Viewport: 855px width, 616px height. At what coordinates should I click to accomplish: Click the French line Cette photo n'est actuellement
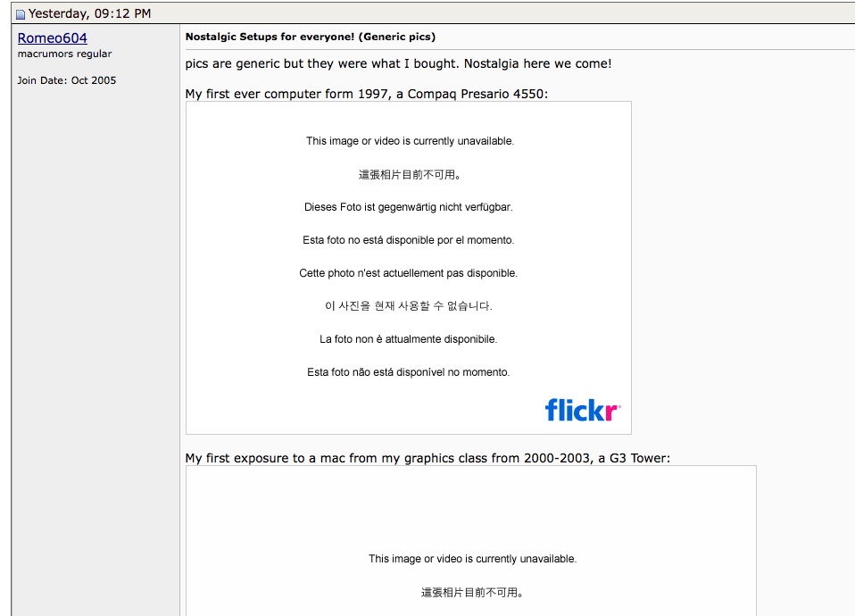[409, 273]
